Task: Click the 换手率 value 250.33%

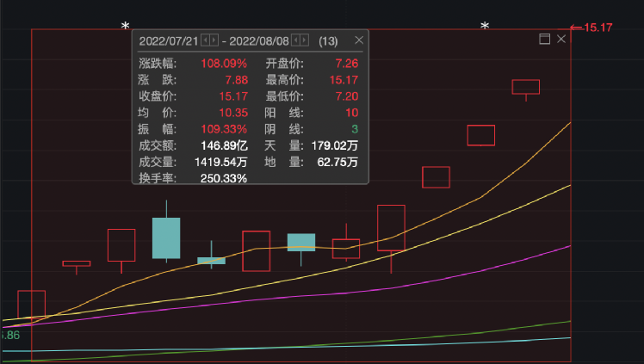Action: [x=224, y=178]
